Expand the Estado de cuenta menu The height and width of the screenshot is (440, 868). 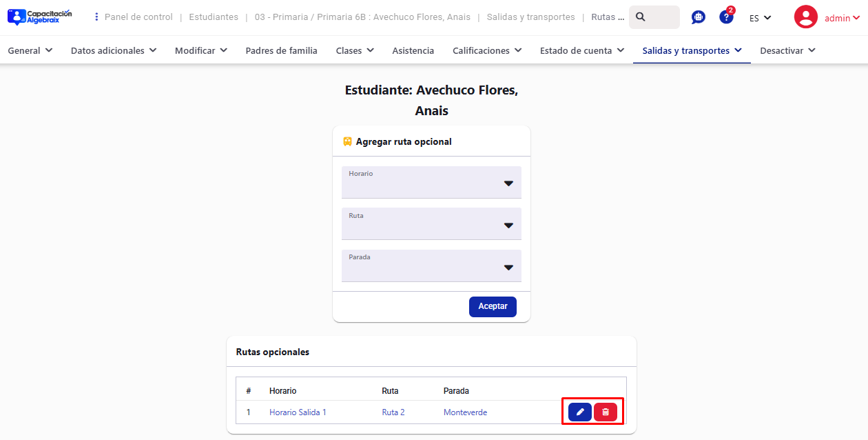pyautogui.click(x=581, y=50)
